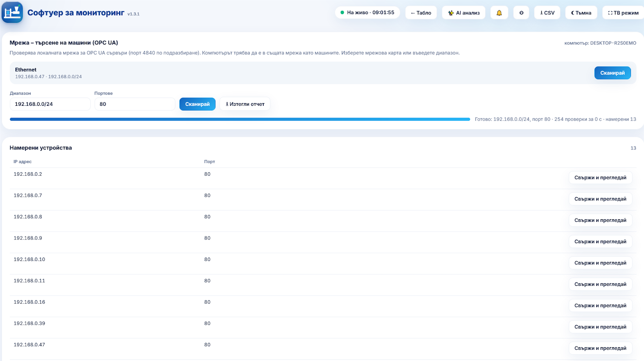Connect and view device 192.168.0.2

600,178
